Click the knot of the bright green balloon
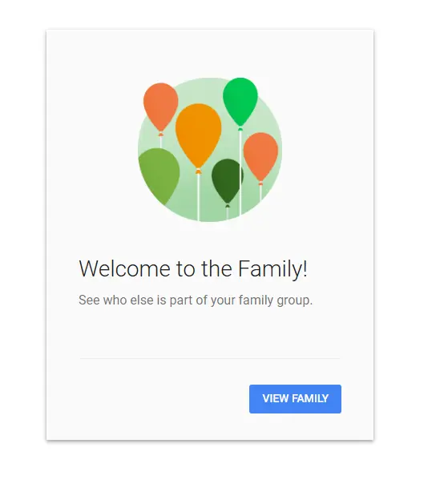 pyautogui.click(x=240, y=129)
